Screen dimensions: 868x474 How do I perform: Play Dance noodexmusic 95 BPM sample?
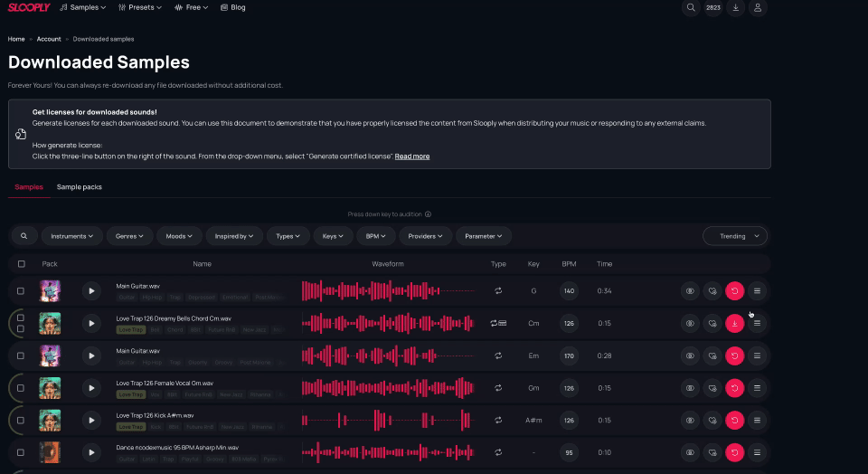click(x=91, y=452)
